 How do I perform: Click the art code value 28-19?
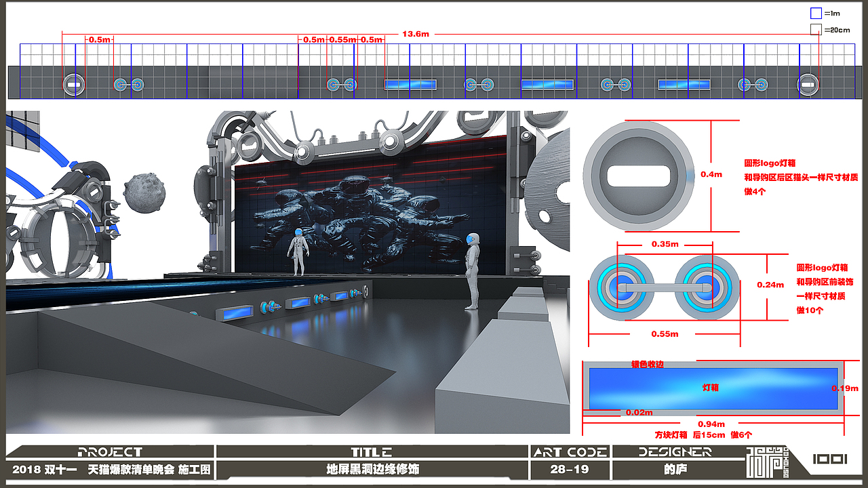570,469
